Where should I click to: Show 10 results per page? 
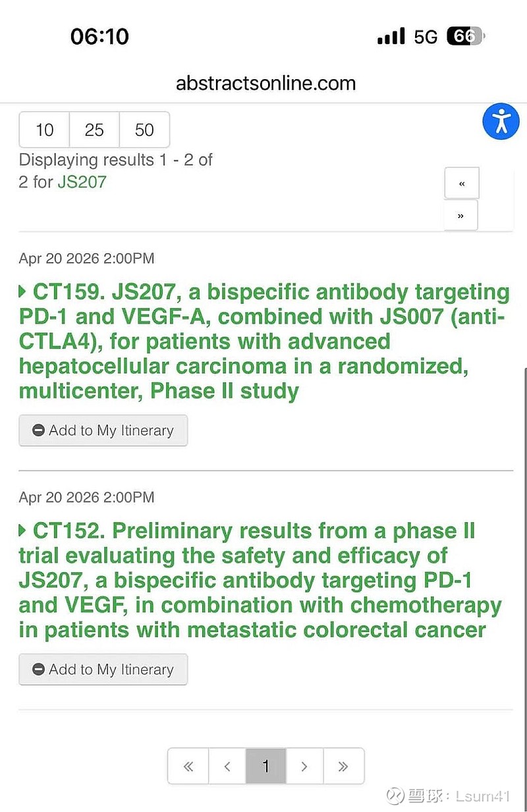(x=44, y=130)
